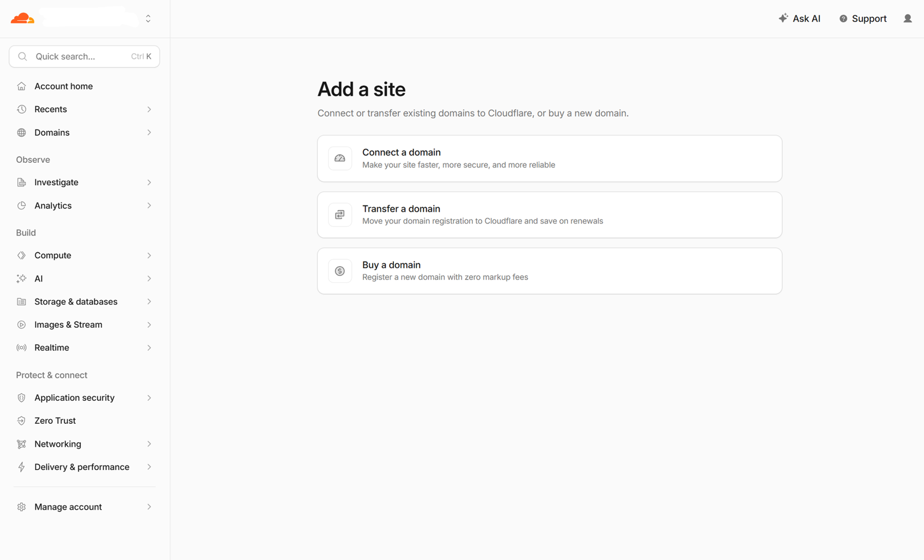Screen dimensions: 924x560
Task: Click the Networking nodes icon
Action: (x=21, y=444)
